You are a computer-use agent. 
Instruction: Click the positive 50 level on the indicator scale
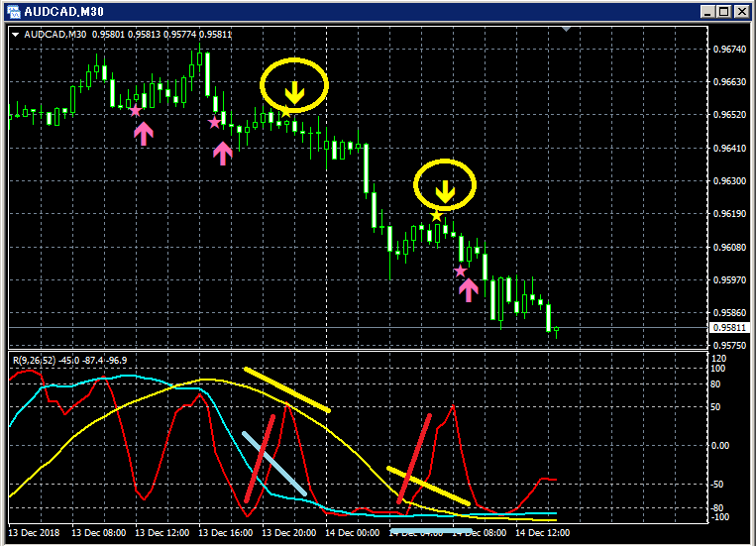[715, 407]
